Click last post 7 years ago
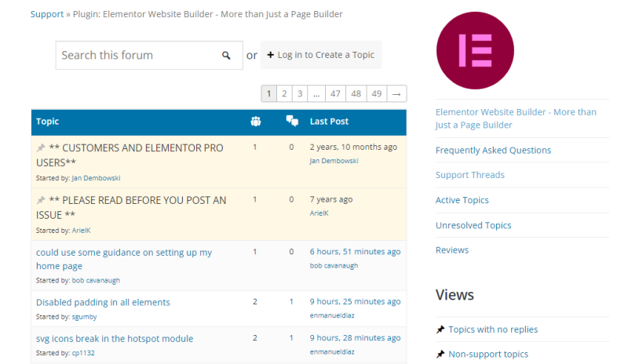This screenshot has height=364, width=628. pos(331,199)
